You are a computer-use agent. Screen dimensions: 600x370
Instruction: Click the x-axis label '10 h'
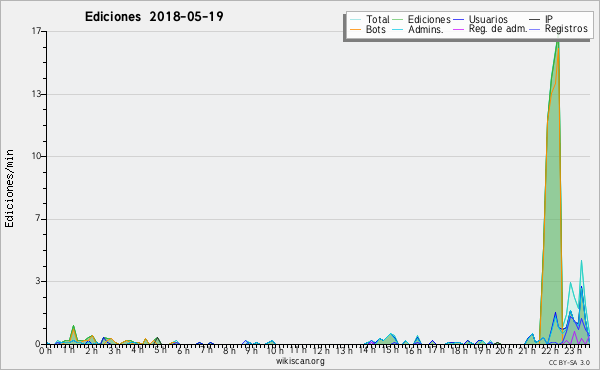pos(275,350)
